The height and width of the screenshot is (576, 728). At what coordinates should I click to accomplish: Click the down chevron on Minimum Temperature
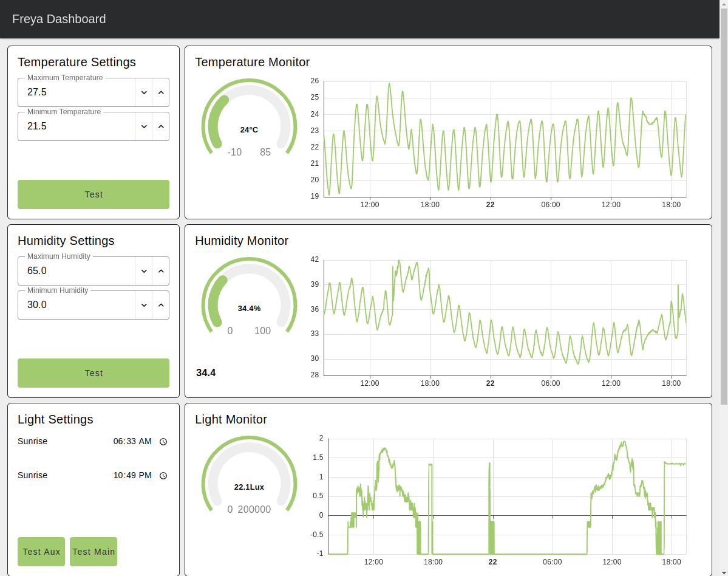point(144,126)
